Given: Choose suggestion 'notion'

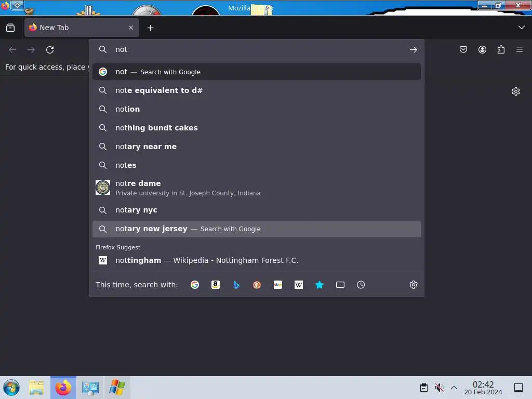Looking at the screenshot, I should click(257, 109).
